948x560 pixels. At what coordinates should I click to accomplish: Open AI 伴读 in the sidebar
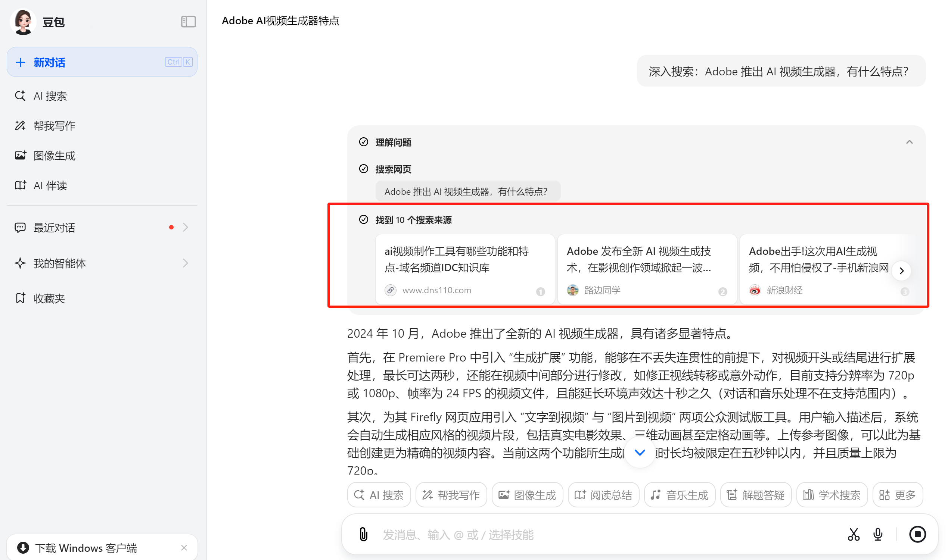tap(50, 185)
